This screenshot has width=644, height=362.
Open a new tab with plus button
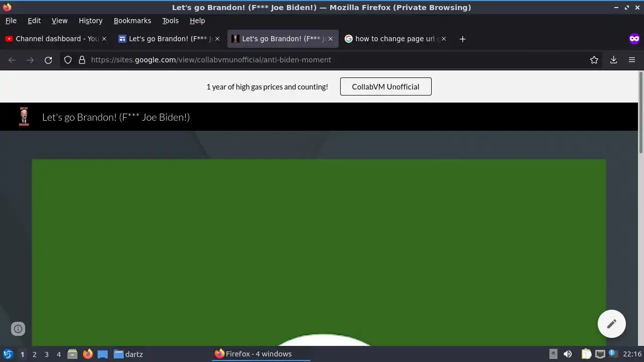point(462,39)
